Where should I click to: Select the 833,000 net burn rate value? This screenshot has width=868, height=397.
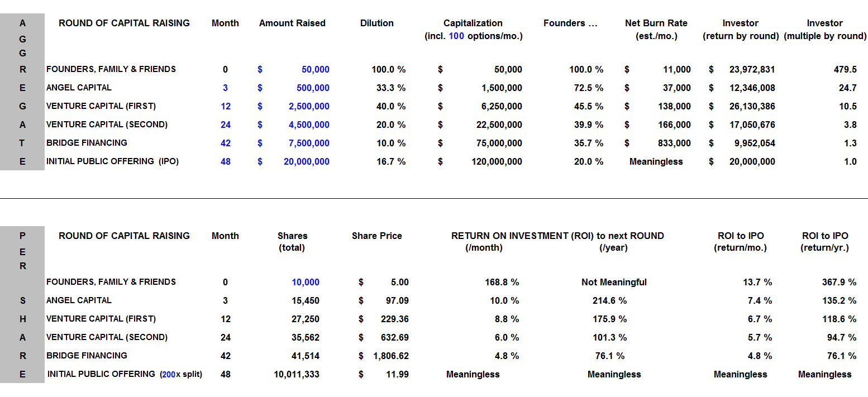point(674,143)
